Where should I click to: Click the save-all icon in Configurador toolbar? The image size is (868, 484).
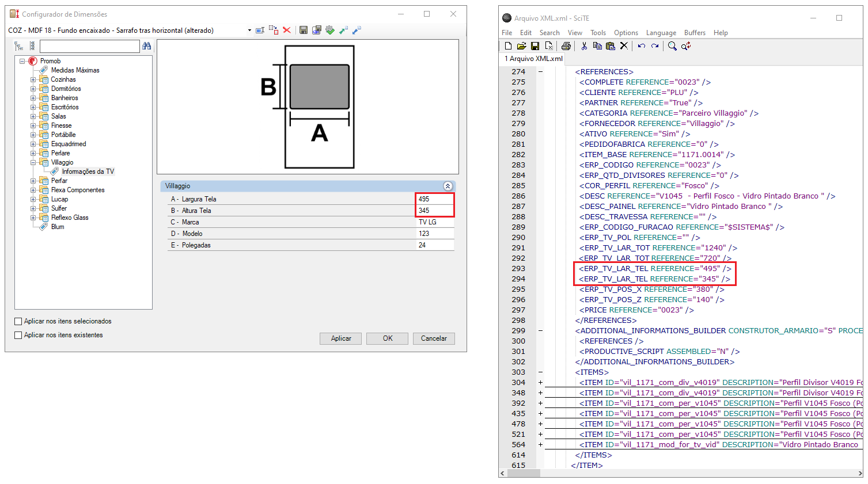pos(317,30)
